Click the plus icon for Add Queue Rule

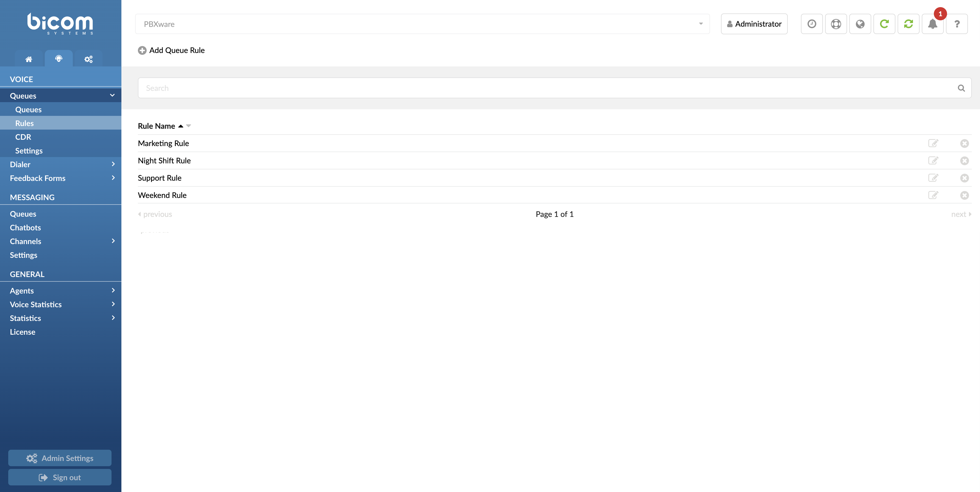[x=142, y=50]
